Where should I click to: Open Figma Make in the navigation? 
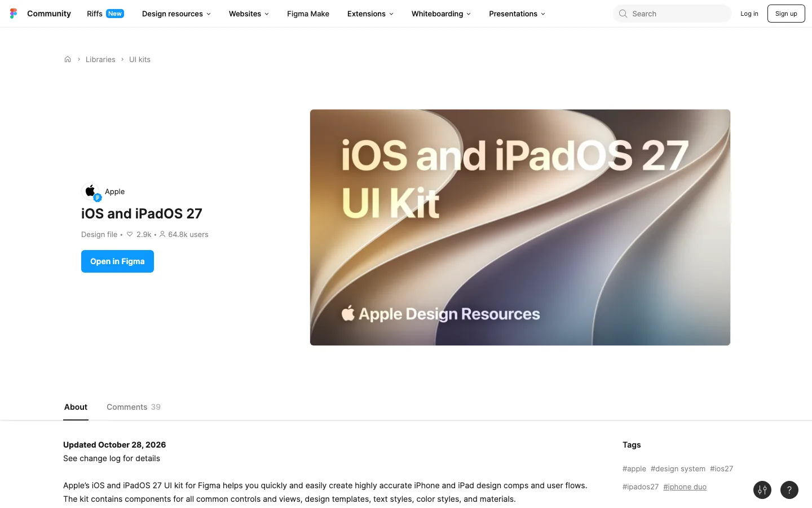pyautogui.click(x=308, y=14)
